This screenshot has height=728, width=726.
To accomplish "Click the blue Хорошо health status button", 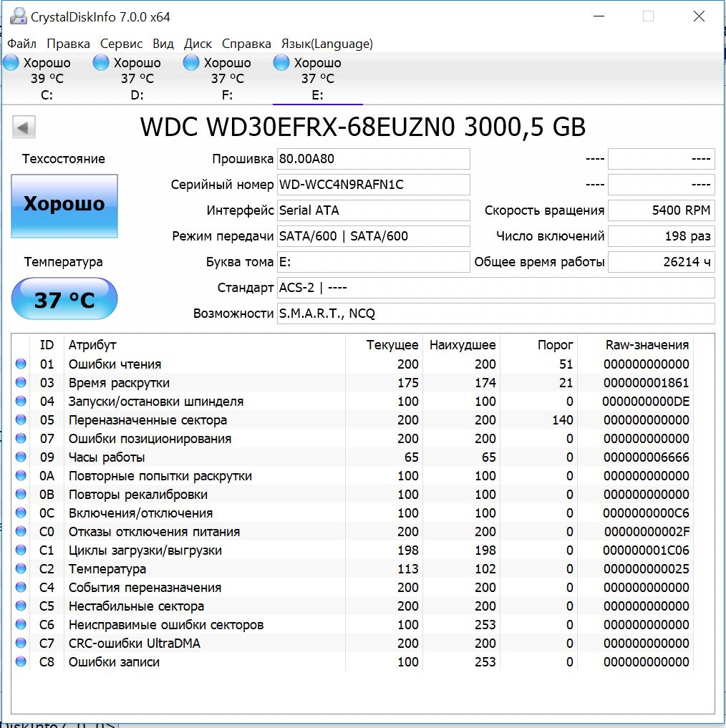I will coord(64,205).
